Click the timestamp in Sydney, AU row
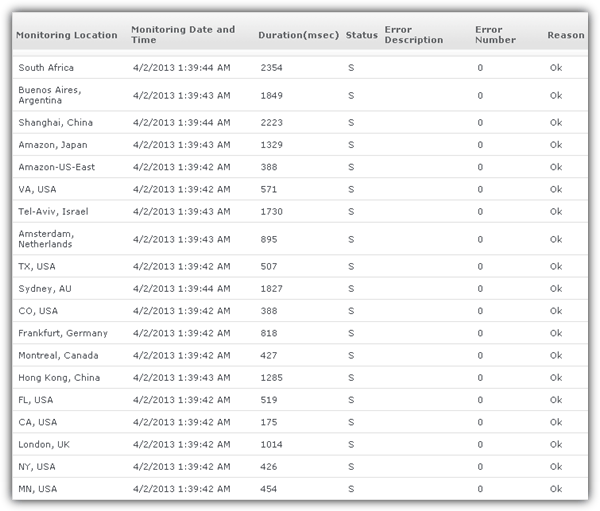 pos(182,288)
